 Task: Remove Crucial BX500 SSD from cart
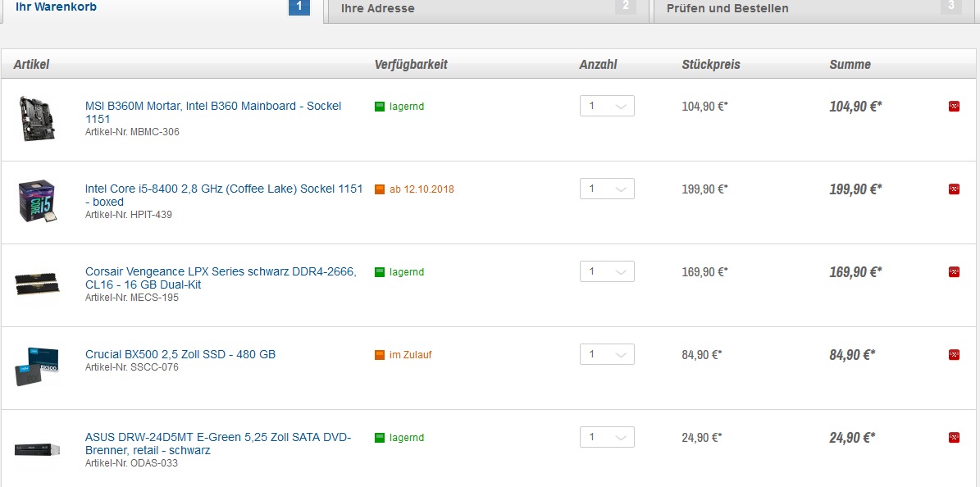pyautogui.click(x=954, y=354)
